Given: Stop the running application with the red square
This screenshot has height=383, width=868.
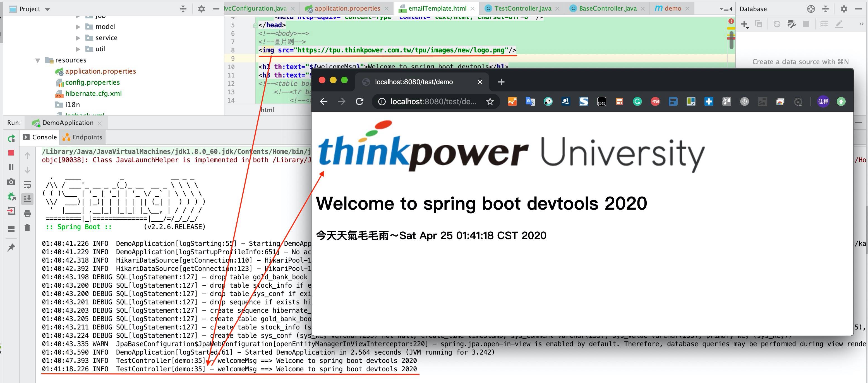Looking at the screenshot, I should click(x=11, y=153).
